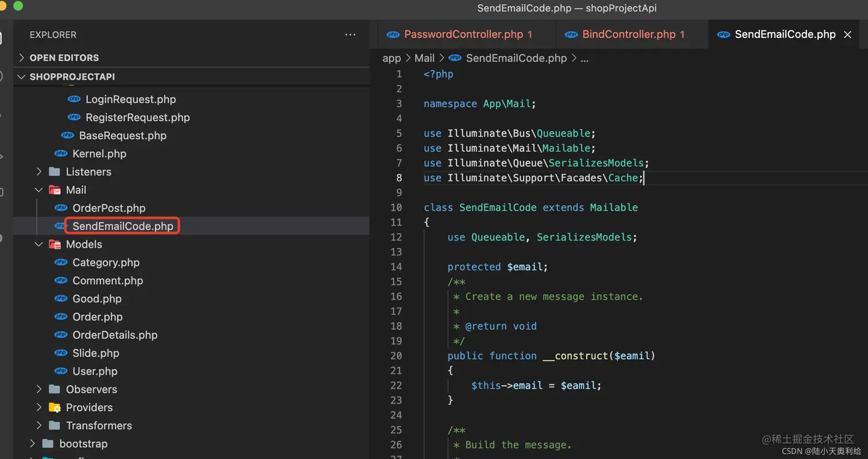Image resolution: width=868 pixels, height=459 pixels.
Task: Expand the Transformers folder chevron
Action: point(39,426)
